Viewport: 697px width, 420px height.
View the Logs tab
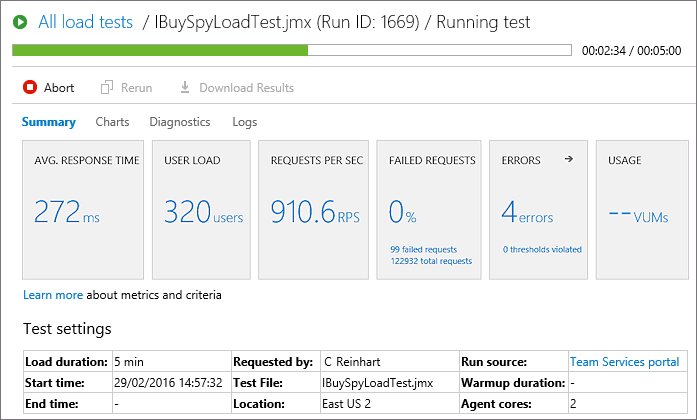244,122
